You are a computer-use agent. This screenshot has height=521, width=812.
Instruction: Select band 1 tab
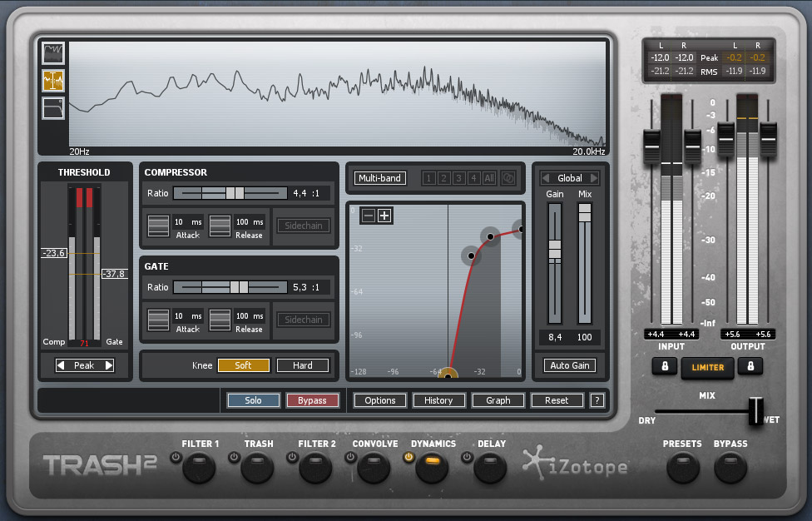point(428,177)
